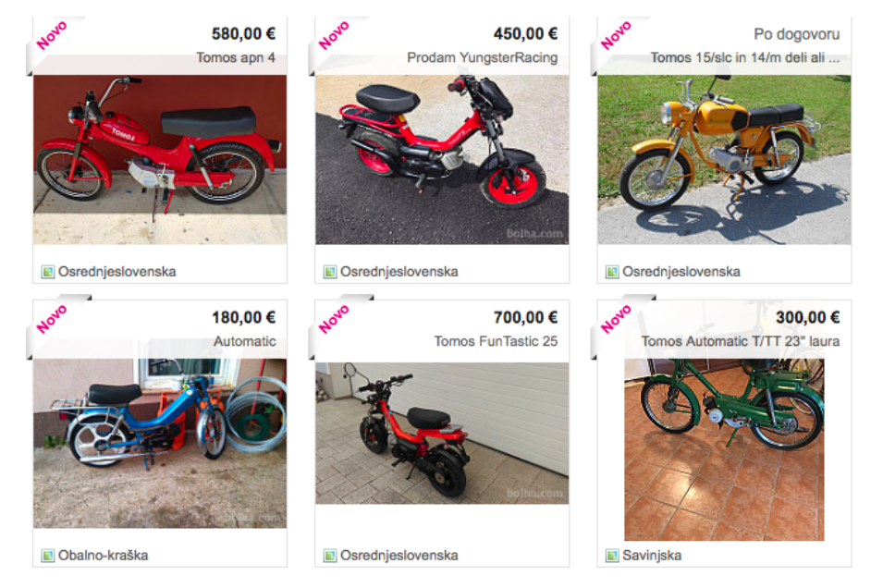Open the blue Automatic moped photo
This screenshot has width=883, height=588.
pos(160,443)
